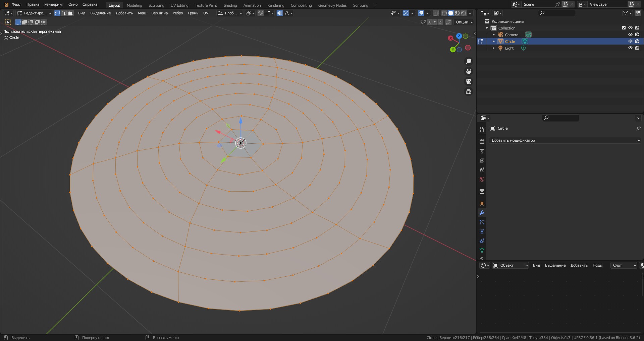644x341 pixels.
Task: Enable edge select mode
Action: (x=64, y=13)
